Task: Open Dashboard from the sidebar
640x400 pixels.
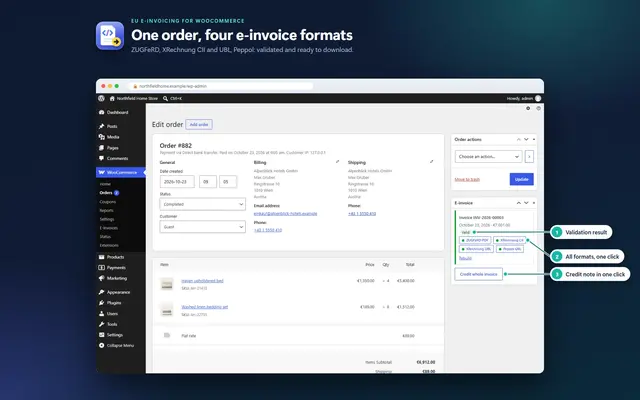Action: click(113, 112)
